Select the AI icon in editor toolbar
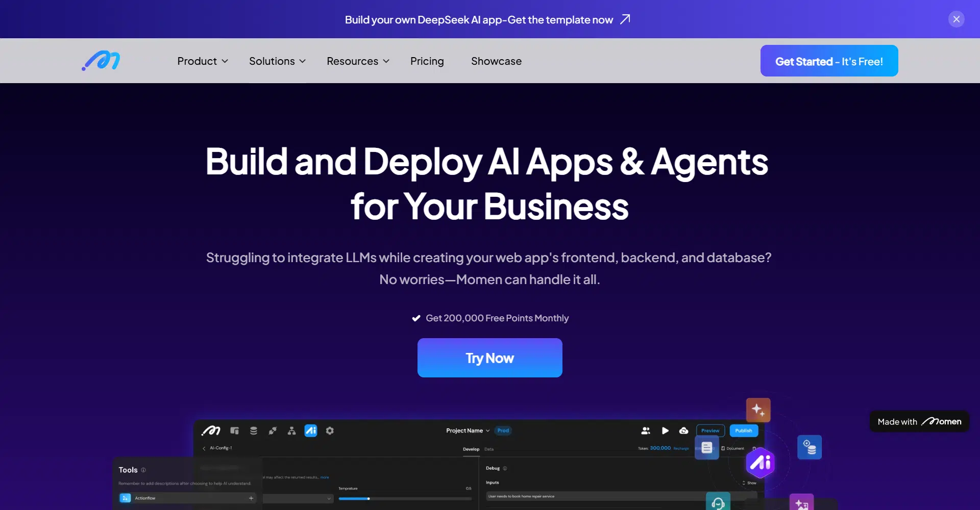The image size is (980, 510). click(x=311, y=431)
